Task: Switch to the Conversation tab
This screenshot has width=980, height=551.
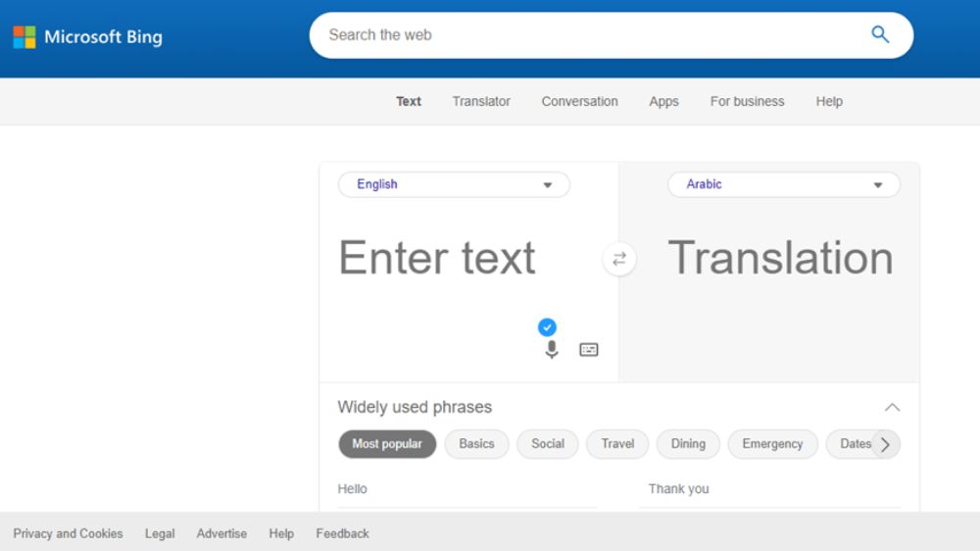Action: [x=579, y=101]
